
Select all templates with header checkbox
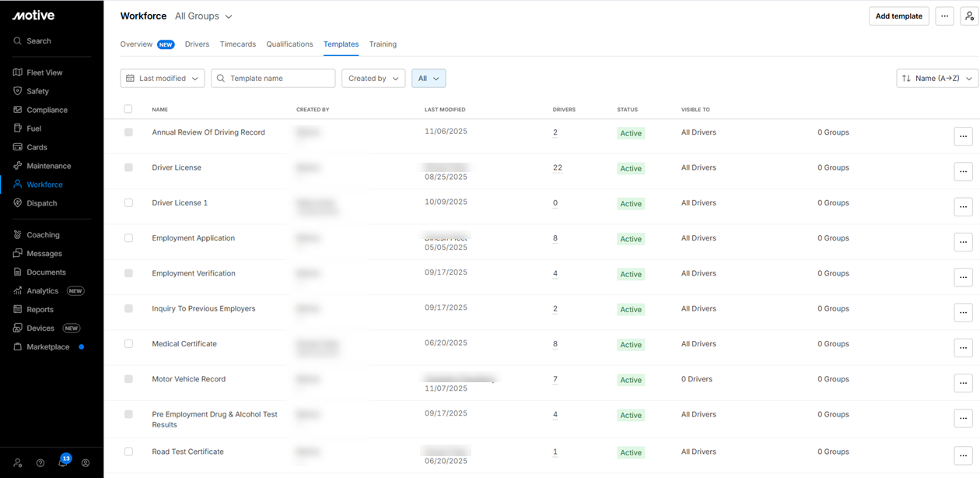click(x=128, y=109)
